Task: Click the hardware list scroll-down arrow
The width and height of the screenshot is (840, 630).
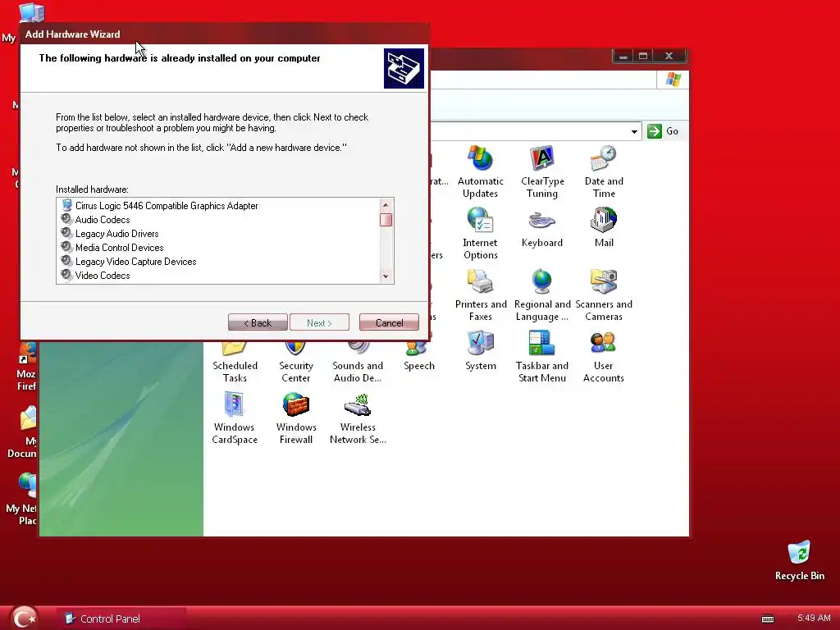Action: (386, 276)
